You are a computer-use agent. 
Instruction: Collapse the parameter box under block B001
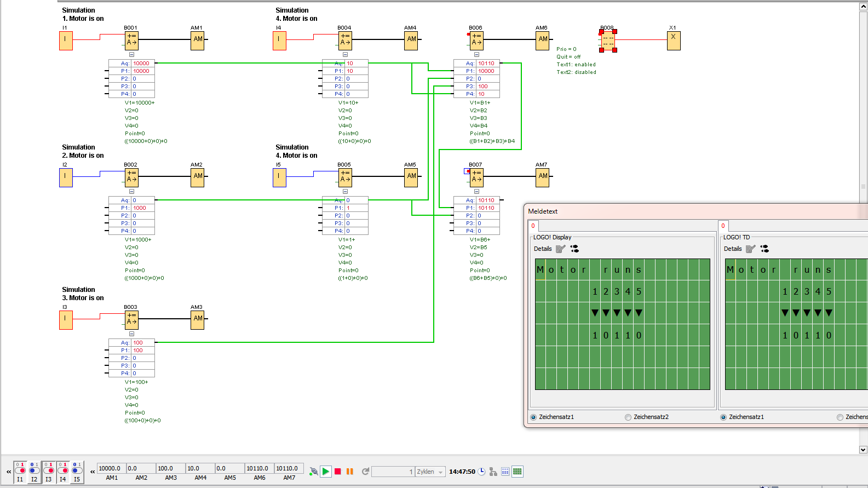click(x=131, y=55)
